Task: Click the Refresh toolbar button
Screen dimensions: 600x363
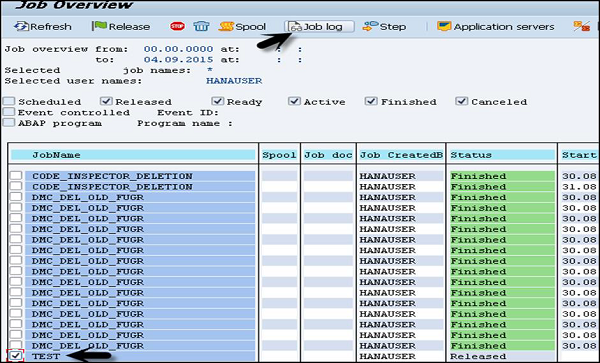Action: tap(42, 26)
